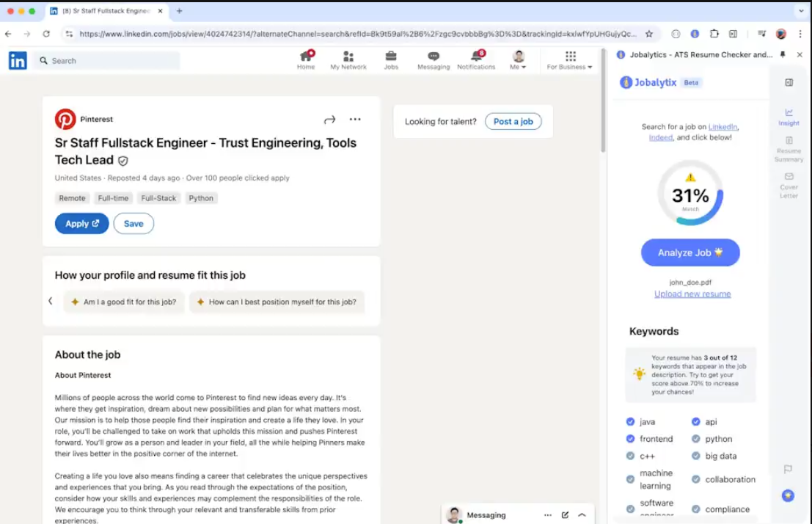Click the Pinterest company logo

65,119
